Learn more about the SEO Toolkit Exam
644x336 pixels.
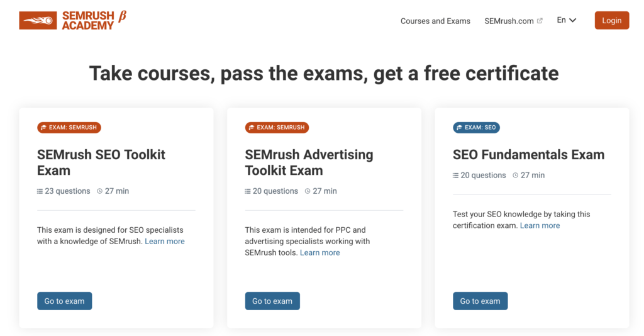(165, 241)
